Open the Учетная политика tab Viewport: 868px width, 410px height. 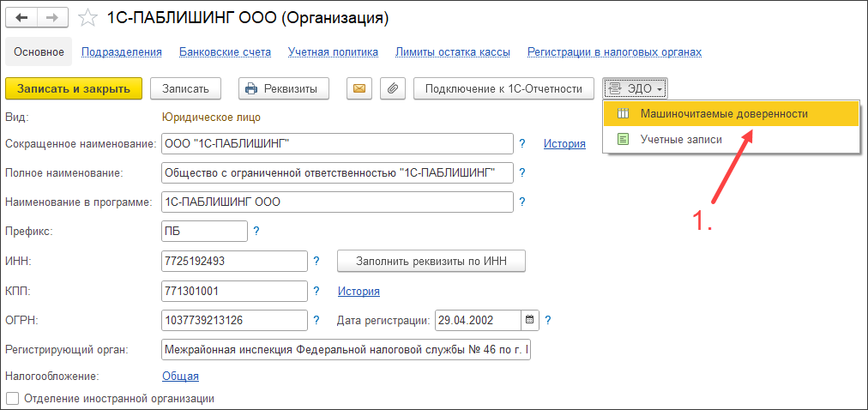click(333, 51)
